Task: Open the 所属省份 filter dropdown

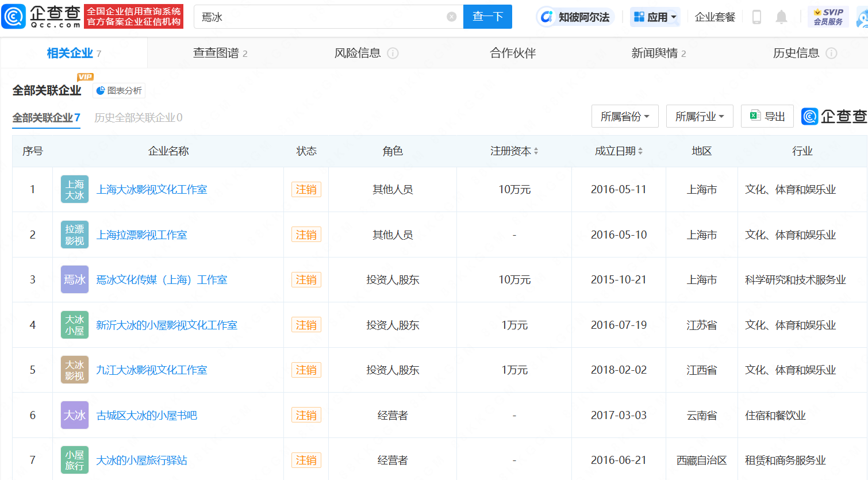Action: (x=625, y=116)
